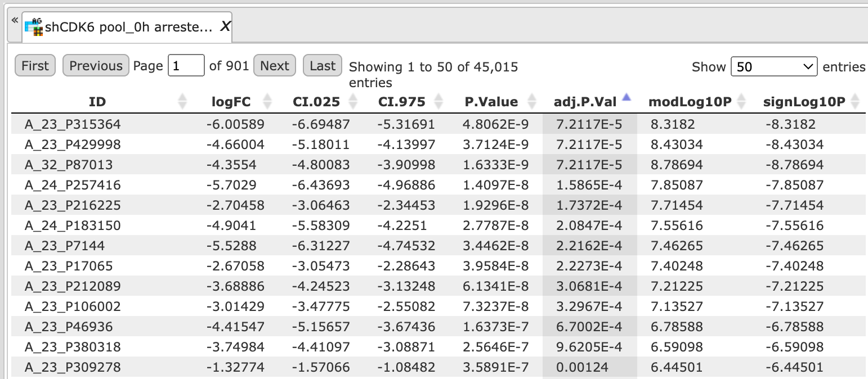This screenshot has width=868, height=379.
Task: Select ID cell A_23_P17065
Action: point(69,266)
